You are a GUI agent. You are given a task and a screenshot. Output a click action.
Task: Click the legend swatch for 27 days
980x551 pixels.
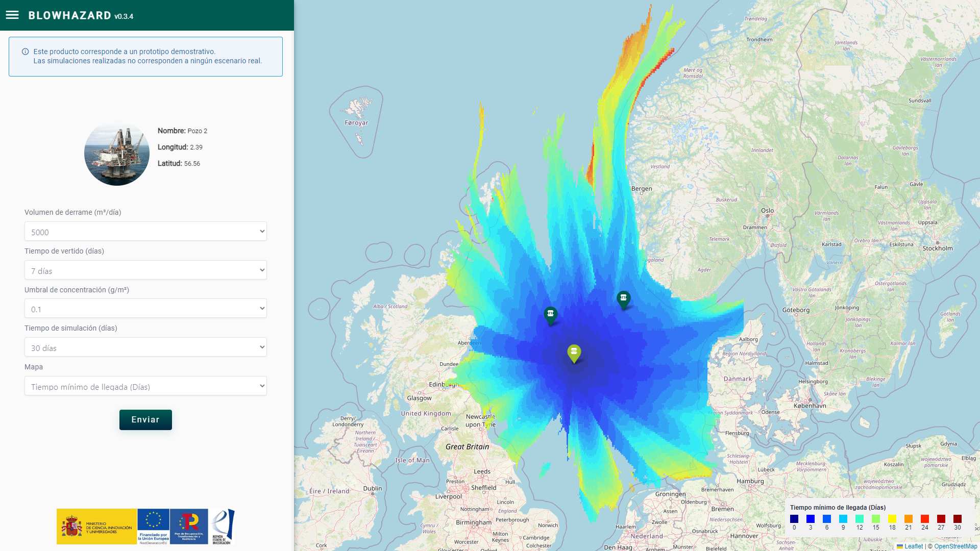[x=941, y=519]
